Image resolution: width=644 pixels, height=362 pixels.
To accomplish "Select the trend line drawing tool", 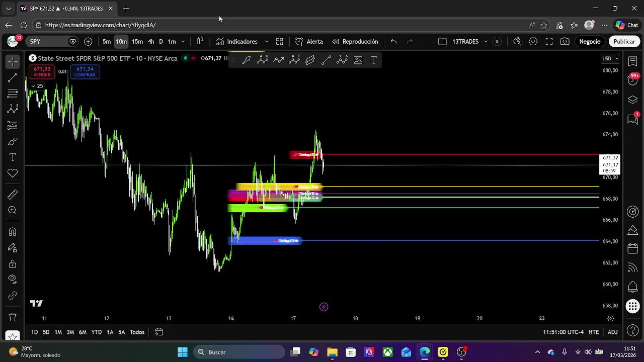I will click(13, 77).
